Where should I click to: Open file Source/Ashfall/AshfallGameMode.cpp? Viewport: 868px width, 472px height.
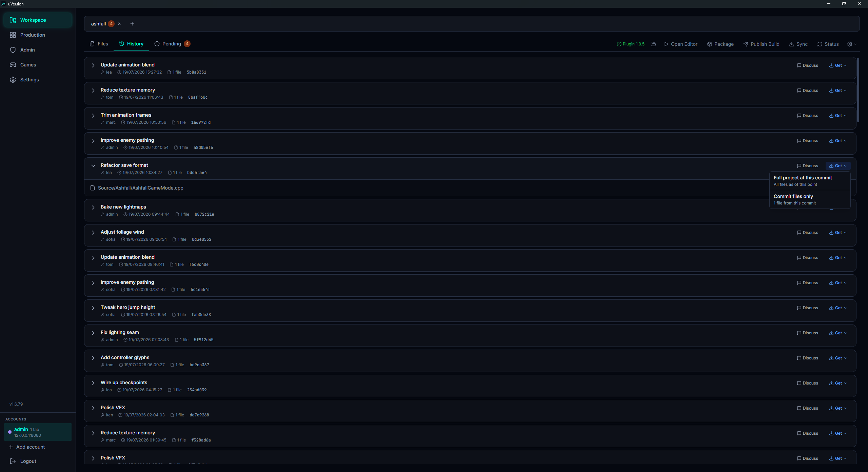pos(140,188)
